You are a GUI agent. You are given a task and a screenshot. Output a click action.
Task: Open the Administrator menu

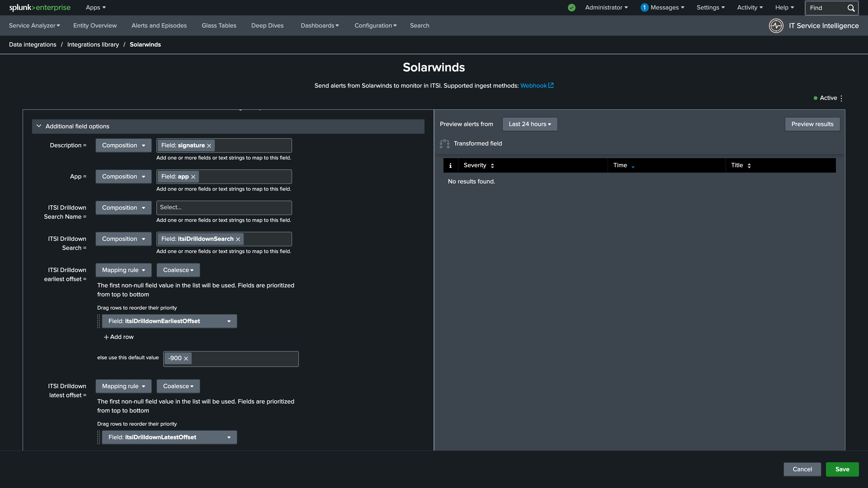606,7
